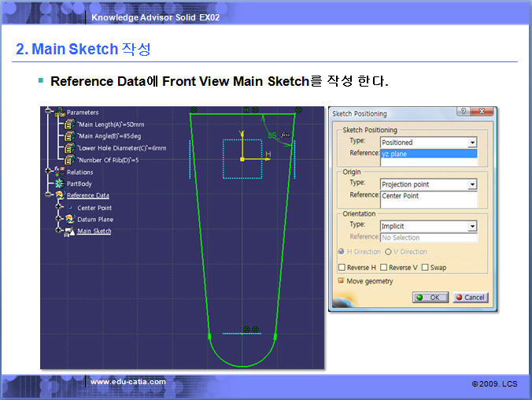Click the Parameters node icon in tree
Screen dimensions: 532x400
coord(60,112)
